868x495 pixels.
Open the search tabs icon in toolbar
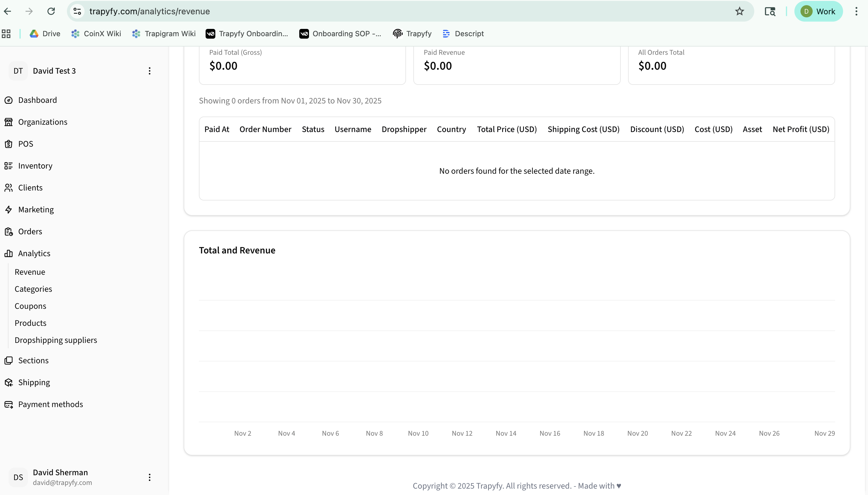click(770, 11)
